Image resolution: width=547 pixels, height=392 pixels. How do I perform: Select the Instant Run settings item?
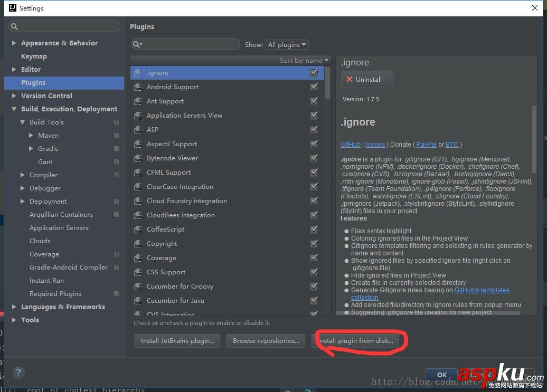tap(47, 281)
